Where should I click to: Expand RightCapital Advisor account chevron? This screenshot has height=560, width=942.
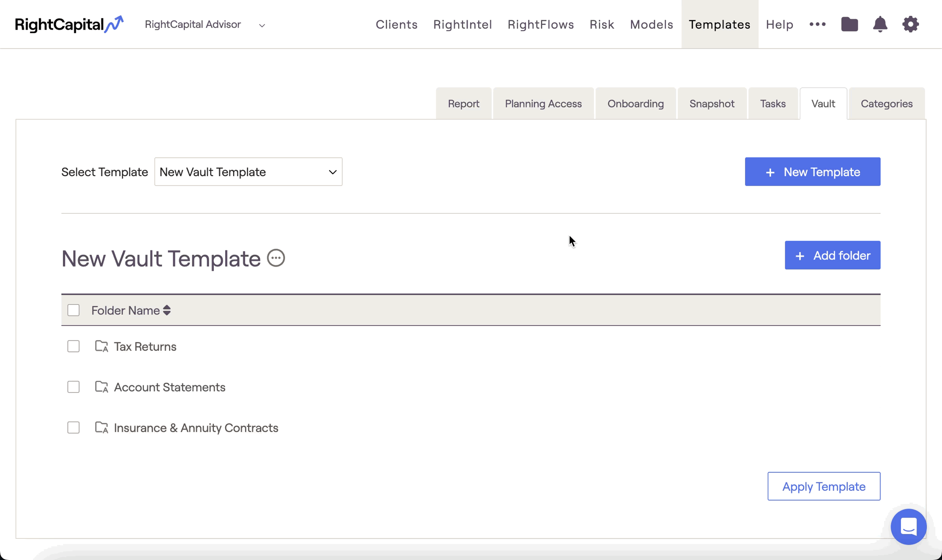click(262, 25)
